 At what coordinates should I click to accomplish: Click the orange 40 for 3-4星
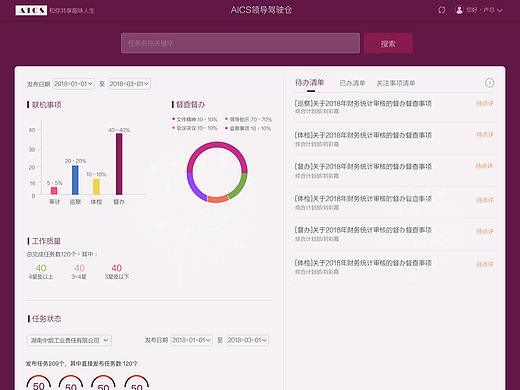click(x=79, y=268)
